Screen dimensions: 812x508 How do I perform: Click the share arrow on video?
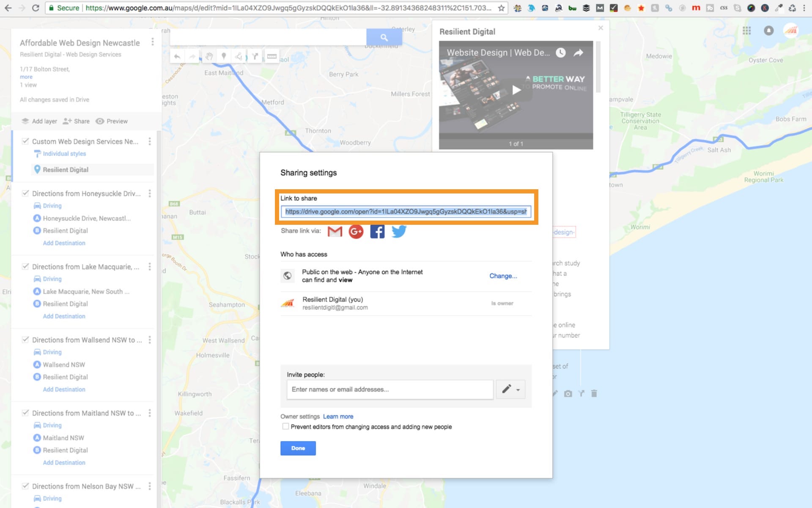(578, 52)
